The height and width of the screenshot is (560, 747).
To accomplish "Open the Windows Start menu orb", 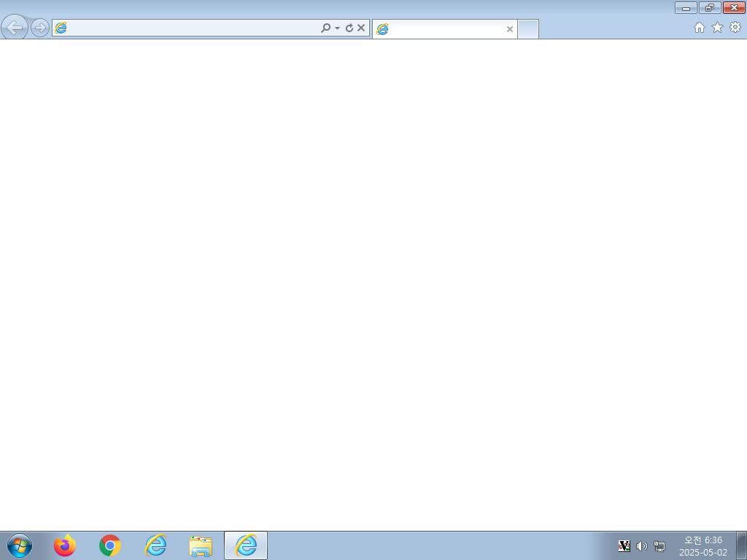I will pos(20,545).
